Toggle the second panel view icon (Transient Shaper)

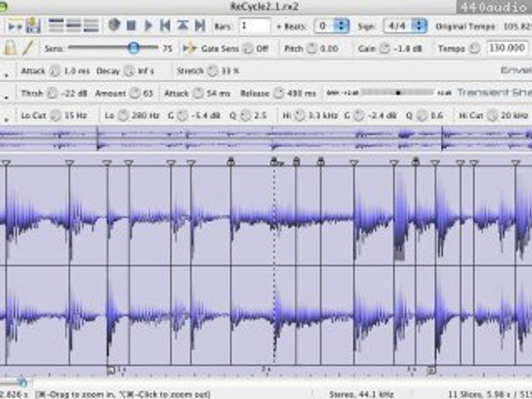tap(73, 25)
